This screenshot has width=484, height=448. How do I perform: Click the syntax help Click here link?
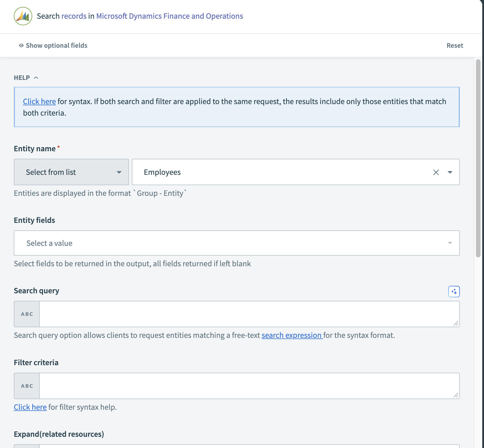(x=39, y=101)
